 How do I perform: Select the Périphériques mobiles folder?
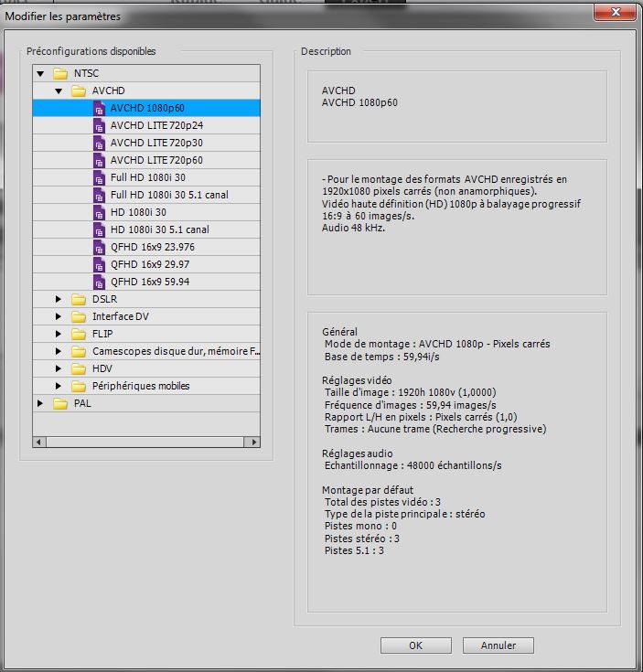[141, 386]
